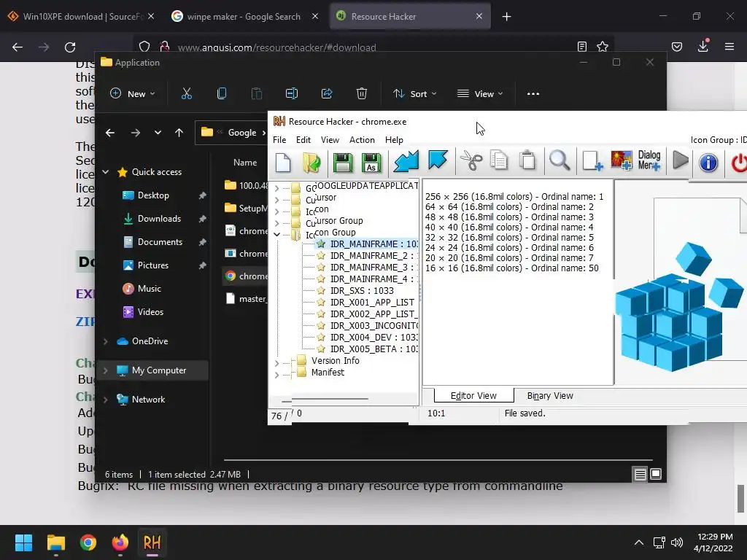The width and height of the screenshot is (747, 560).
Task: Switch Explorer to large thumbnails view icon
Action: [656, 474]
